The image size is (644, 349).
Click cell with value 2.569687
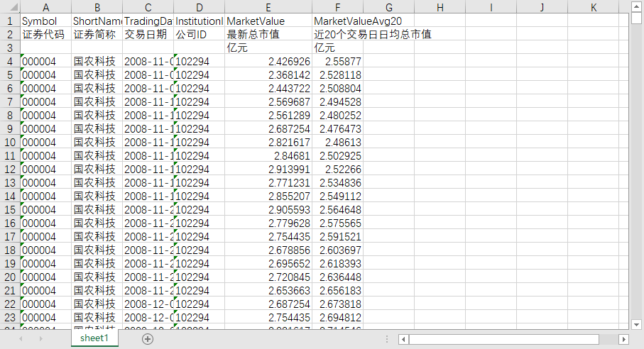click(268, 102)
